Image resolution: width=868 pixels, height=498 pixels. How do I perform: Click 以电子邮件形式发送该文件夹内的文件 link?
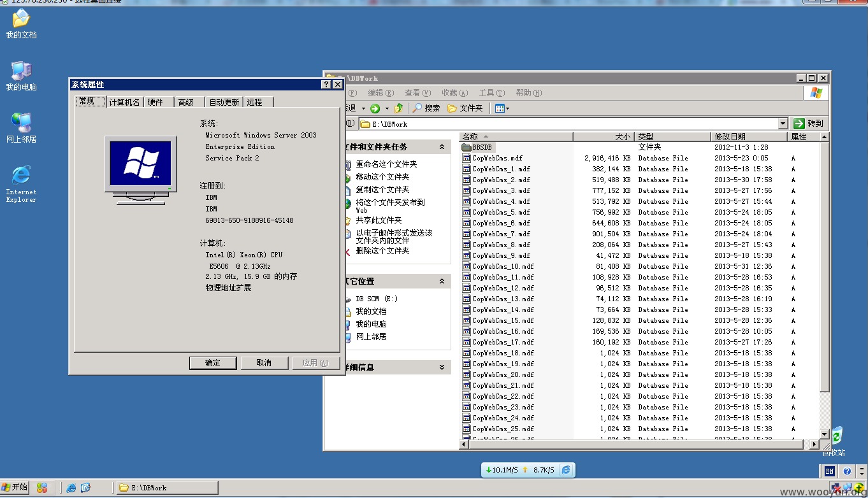(x=394, y=237)
